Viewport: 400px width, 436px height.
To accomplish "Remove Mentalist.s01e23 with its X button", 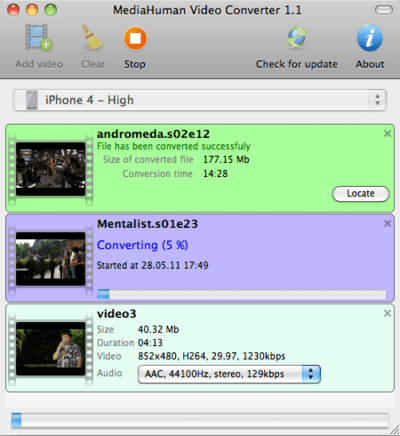I will click(x=387, y=223).
